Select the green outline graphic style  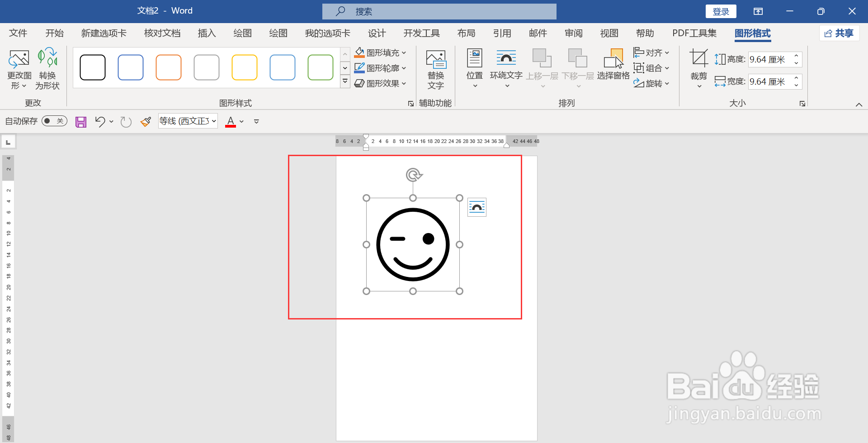(x=321, y=67)
